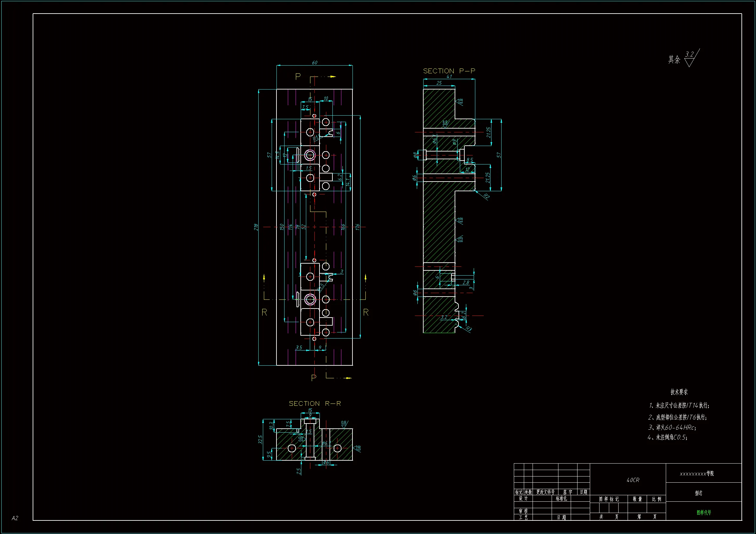The width and height of the screenshot is (756, 534).
Task: Click the SECTION R-R view title
Action: click(315, 404)
